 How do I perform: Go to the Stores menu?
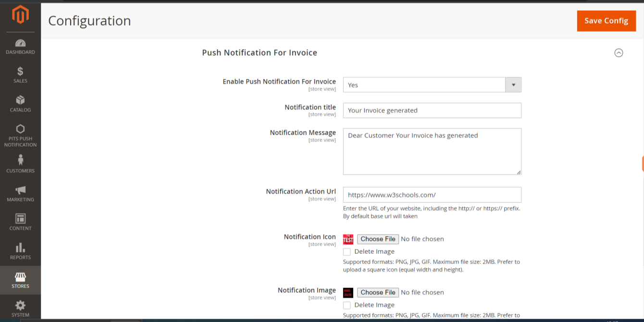(x=20, y=280)
